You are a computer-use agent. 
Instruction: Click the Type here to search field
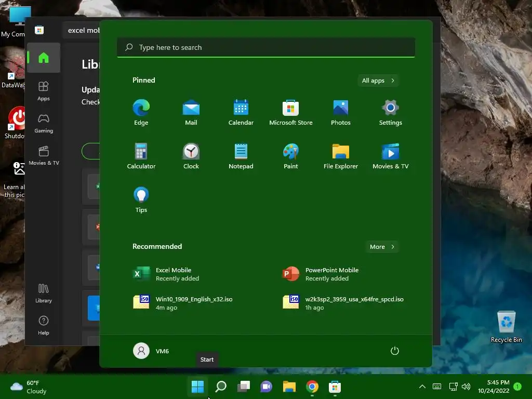point(266,47)
